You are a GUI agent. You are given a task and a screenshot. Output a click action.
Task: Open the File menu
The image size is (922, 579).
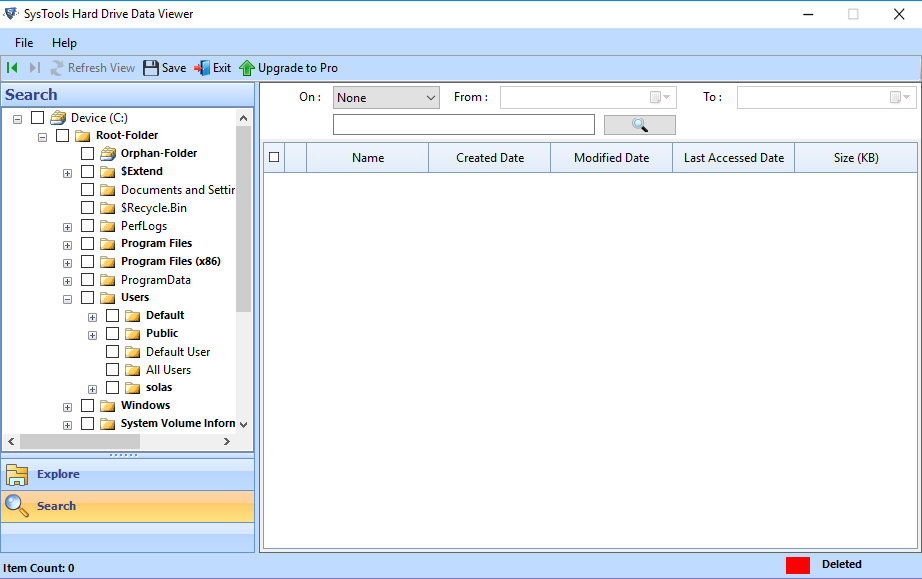point(24,43)
